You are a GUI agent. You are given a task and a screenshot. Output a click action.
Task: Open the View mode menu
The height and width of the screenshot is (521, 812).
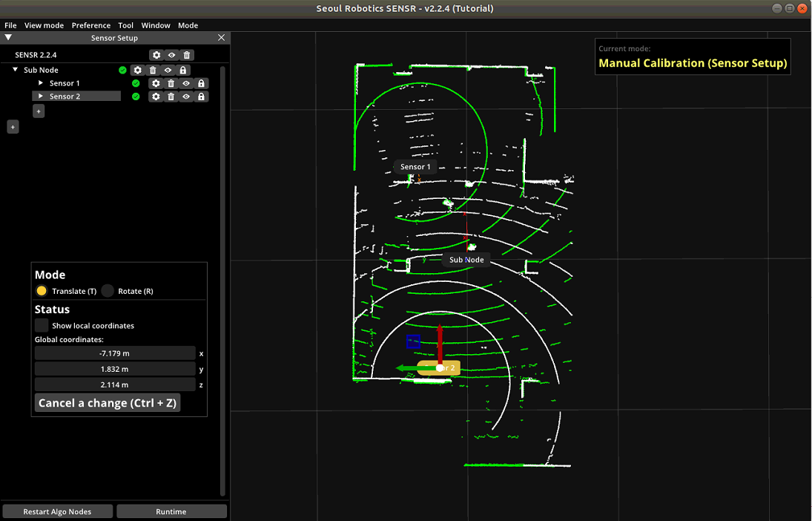44,25
